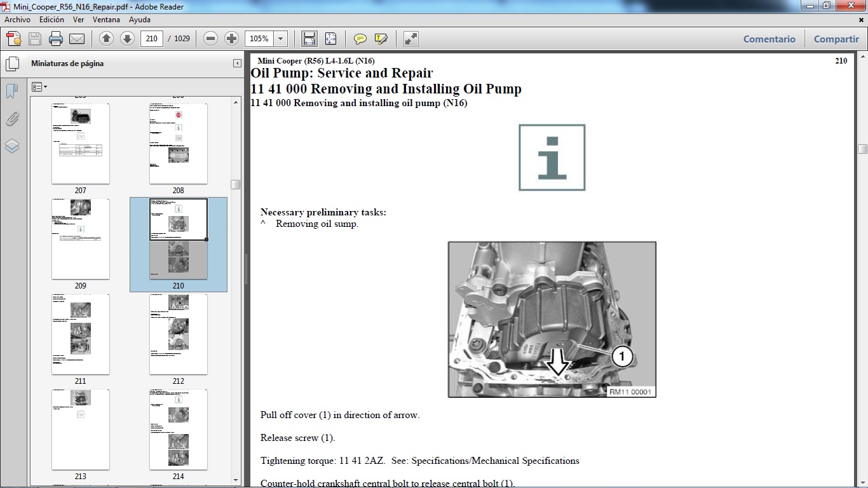This screenshot has height=488, width=868.
Task: Send the file by email using envelope icon
Action: click(x=77, y=39)
